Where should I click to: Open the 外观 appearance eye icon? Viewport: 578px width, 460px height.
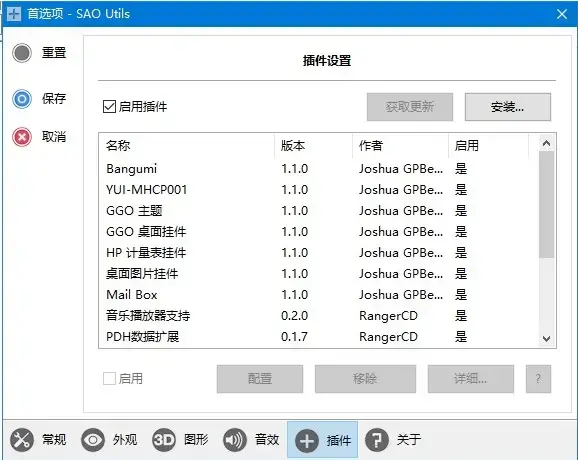coord(93,440)
